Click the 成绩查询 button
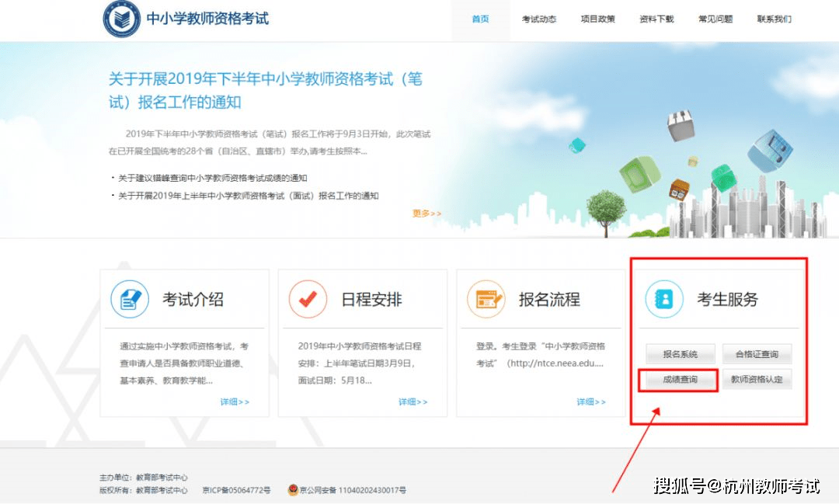 (680, 379)
